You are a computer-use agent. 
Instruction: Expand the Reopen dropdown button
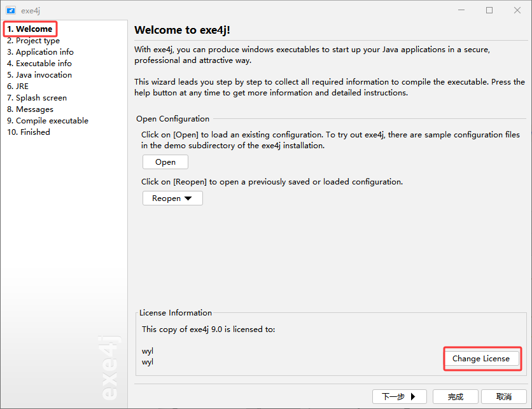pos(172,198)
